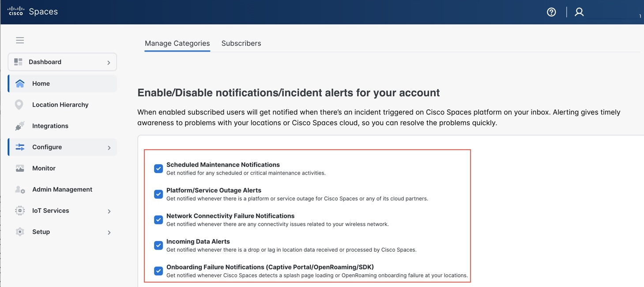This screenshot has height=287, width=644.
Task: Toggle the hamburger menu icon
Action: pos(20,40)
